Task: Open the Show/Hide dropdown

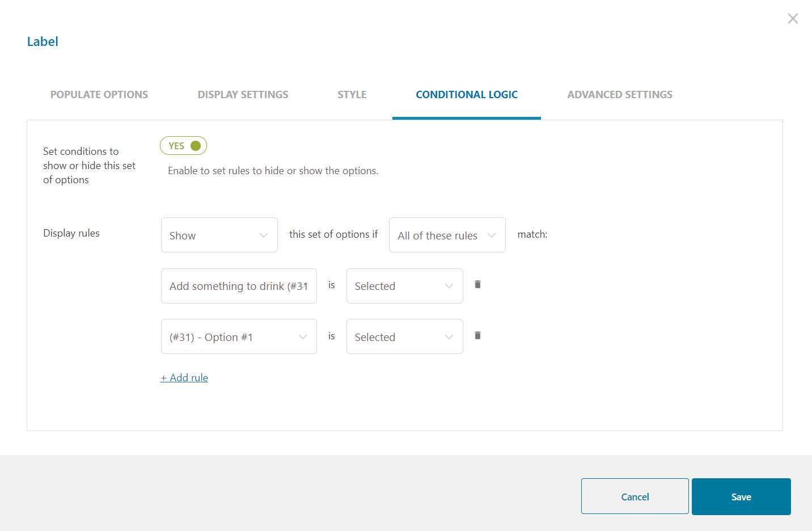Action: tap(219, 235)
